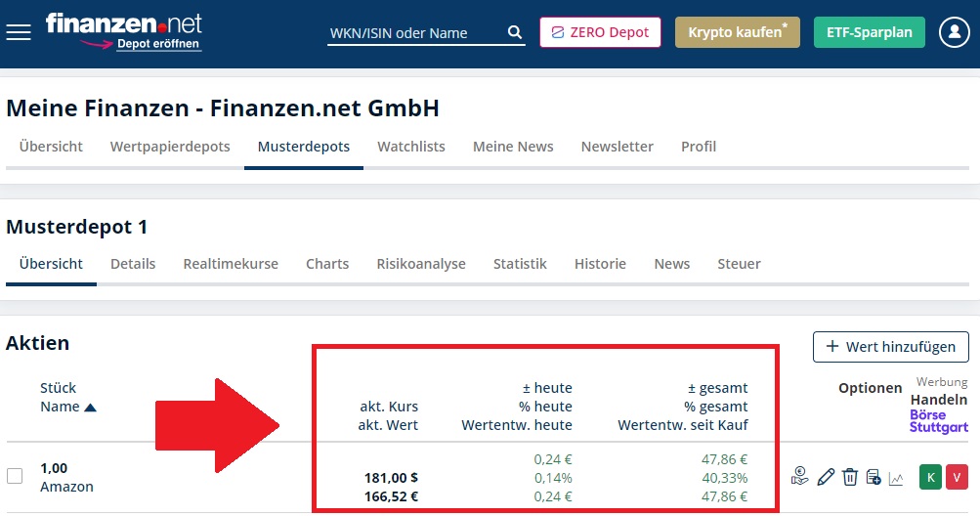The image size is (980, 516).
Task: Click the 166,52 € current value
Action: pyautogui.click(x=391, y=496)
